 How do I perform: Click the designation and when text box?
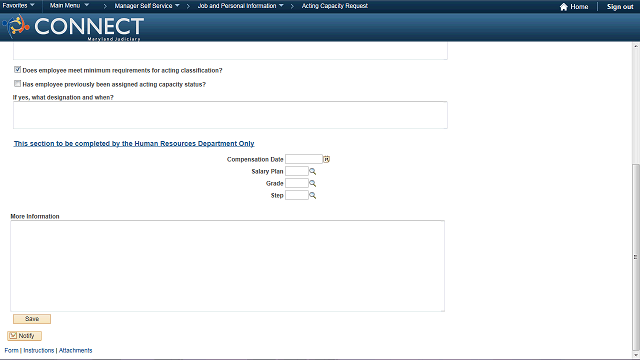pyautogui.click(x=230, y=115)
